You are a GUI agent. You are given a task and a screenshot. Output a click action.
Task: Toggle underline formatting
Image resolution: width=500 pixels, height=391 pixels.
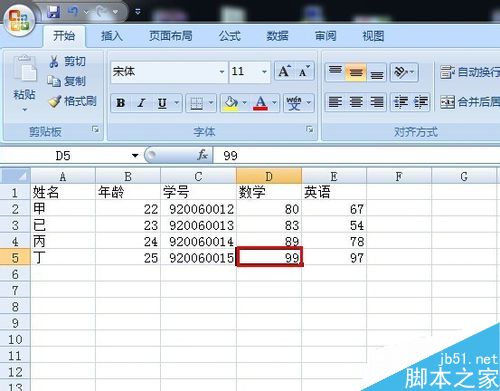click(162, 103)
